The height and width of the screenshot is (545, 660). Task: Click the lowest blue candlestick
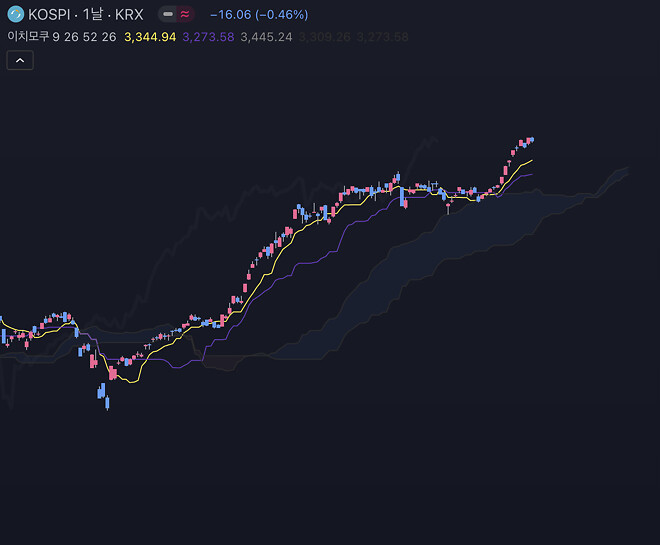click(107, 402)
